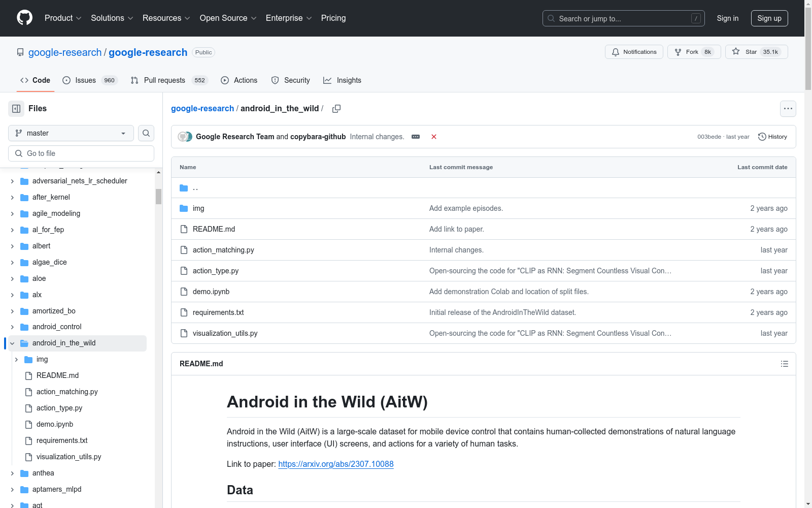Expand the agile_modeling folder
Screen dimensions: 812x508
pos(12,213)
